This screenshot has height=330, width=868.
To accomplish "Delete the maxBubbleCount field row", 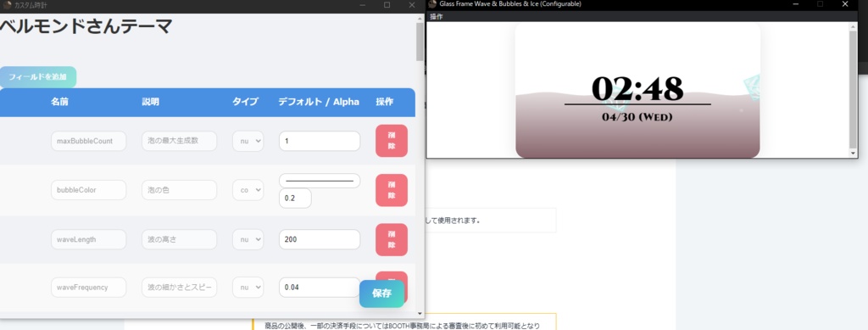I will (392, 141).
